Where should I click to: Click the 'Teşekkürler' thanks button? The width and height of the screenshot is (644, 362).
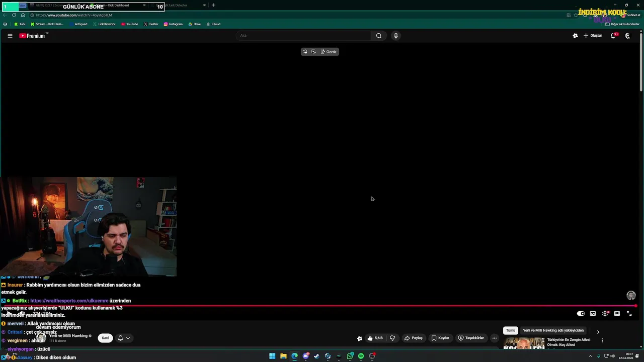tap(471, 338)
